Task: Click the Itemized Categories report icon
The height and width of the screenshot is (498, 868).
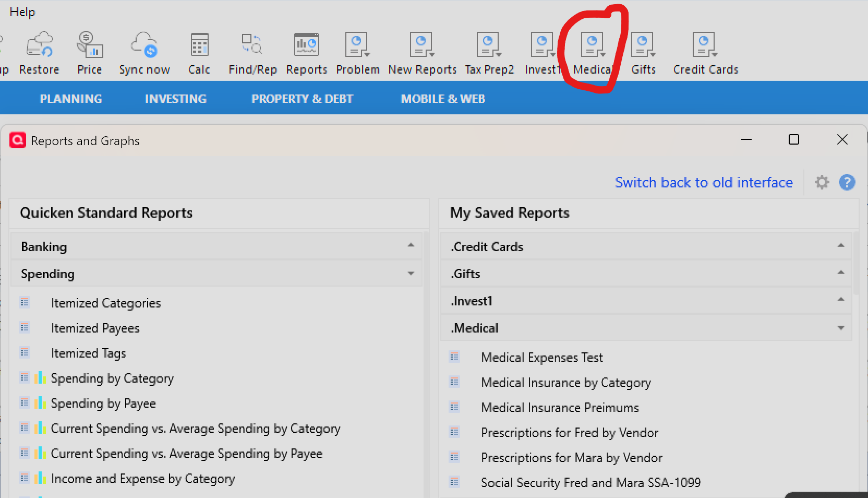Action: click(x=25, y=302)
